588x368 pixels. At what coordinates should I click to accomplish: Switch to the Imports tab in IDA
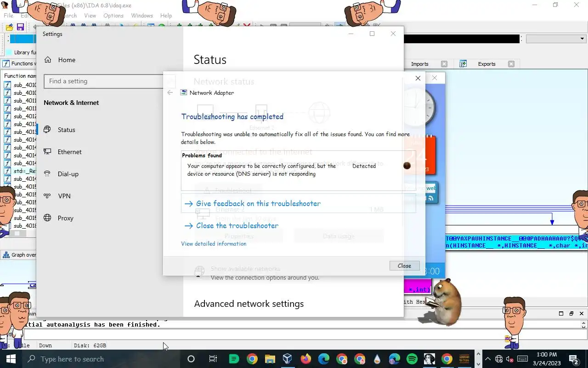point(419,64)
